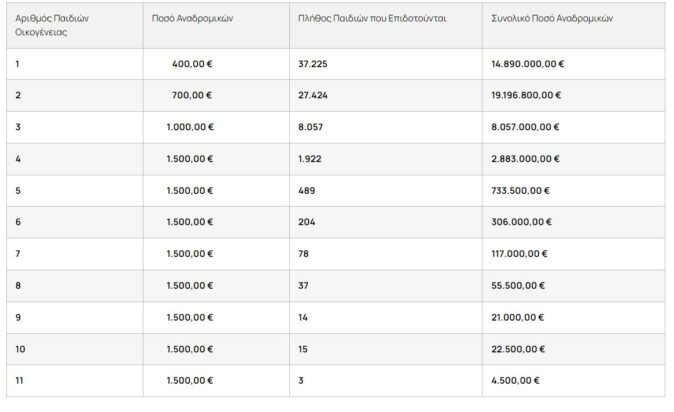The width and height of the screenshot is (674, 412).
Task: Select the 27.424 children count cell
Action: [315, 95]
